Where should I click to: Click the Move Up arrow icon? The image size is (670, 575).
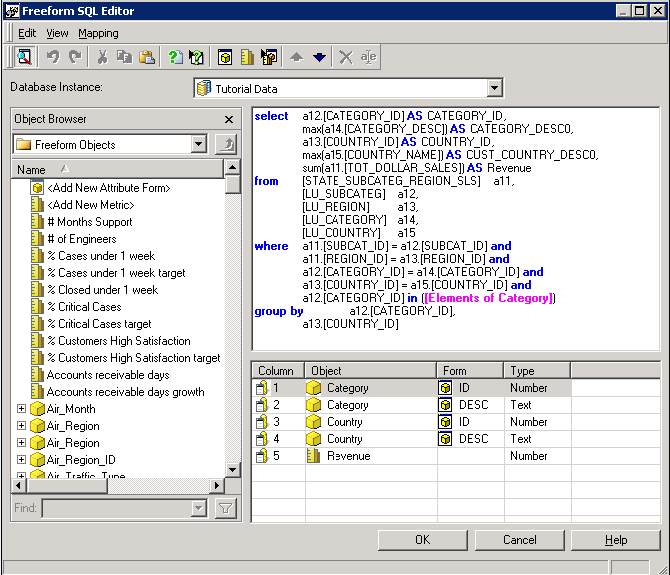[297, 57]
